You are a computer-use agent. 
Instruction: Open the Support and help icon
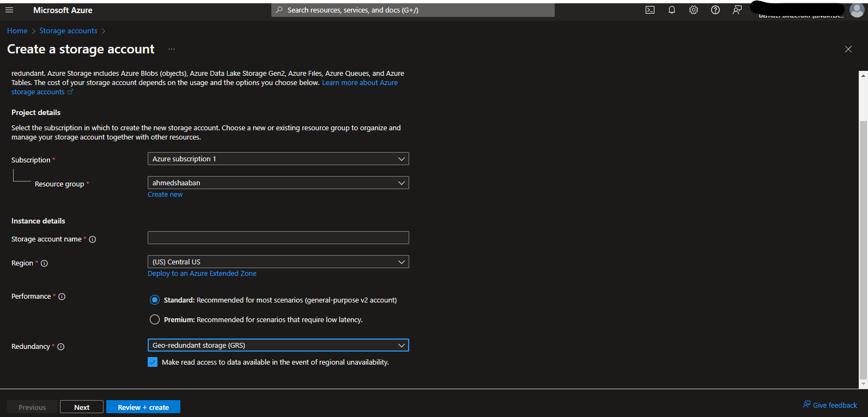pos(715,10)
